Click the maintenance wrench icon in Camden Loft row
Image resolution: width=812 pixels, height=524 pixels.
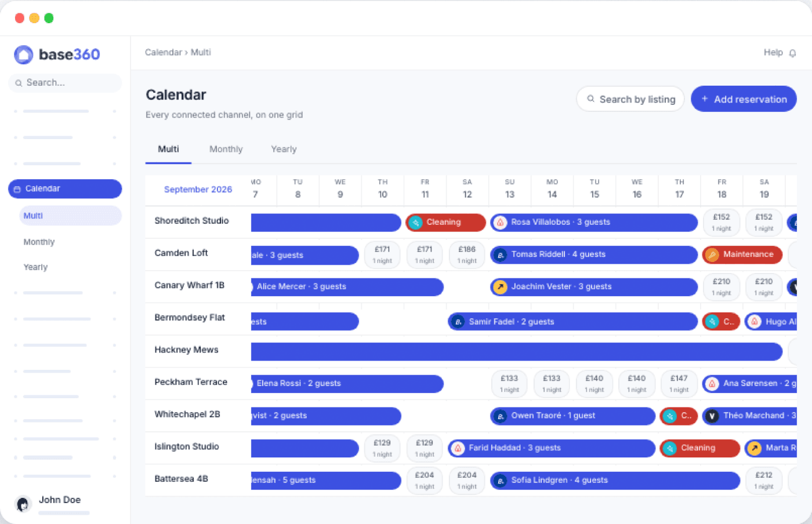(712, 254)
